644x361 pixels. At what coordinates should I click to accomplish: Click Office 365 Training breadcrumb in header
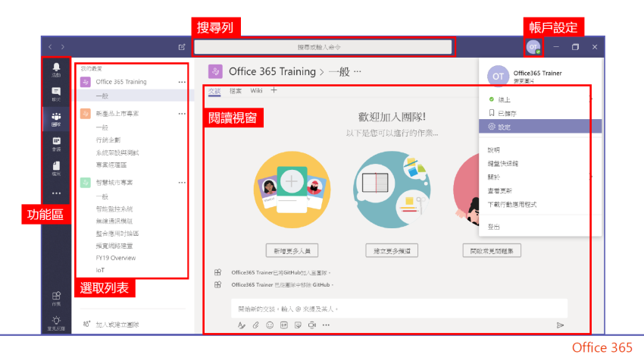pyautogui.click(x=272, y=71)
